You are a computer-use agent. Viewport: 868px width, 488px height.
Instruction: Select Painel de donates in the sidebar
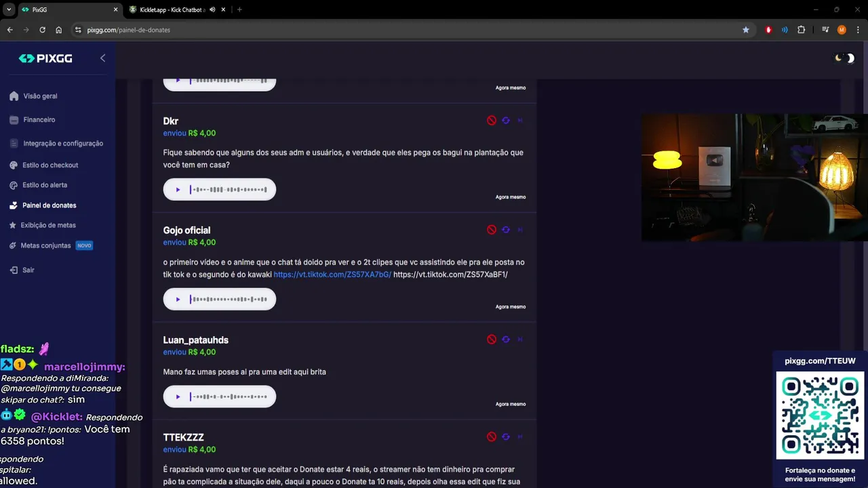49,205
